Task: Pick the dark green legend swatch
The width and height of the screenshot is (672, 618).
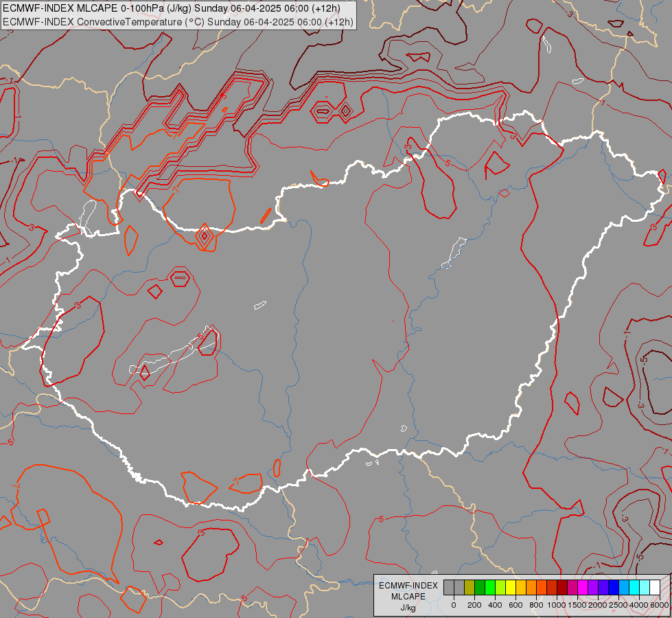Action: tap(480, 588)
